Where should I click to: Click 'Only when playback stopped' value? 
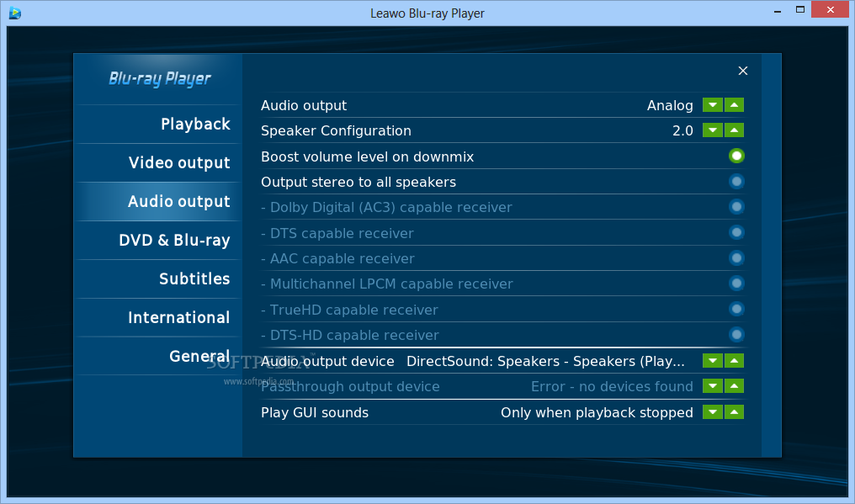[x=597, y=413]
